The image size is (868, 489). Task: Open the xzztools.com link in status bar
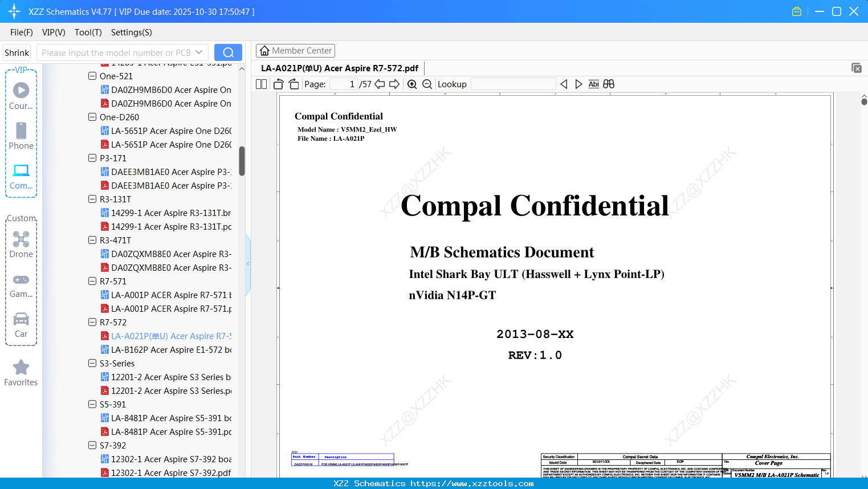472,483
